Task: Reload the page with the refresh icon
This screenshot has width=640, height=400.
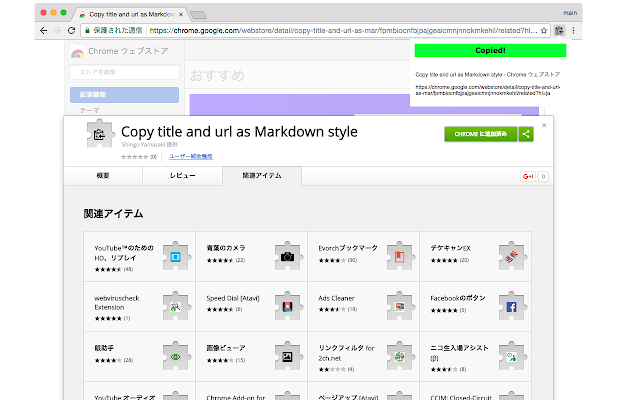Action: pos(71,31)
